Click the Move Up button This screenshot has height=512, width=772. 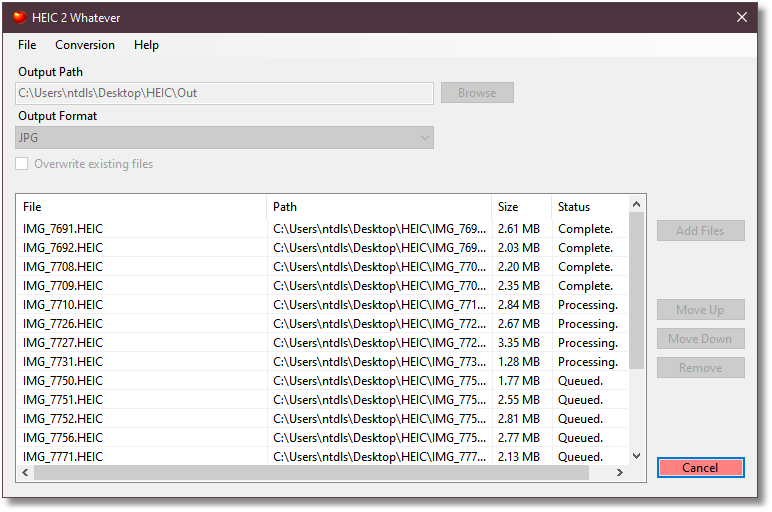pos(700,310)
